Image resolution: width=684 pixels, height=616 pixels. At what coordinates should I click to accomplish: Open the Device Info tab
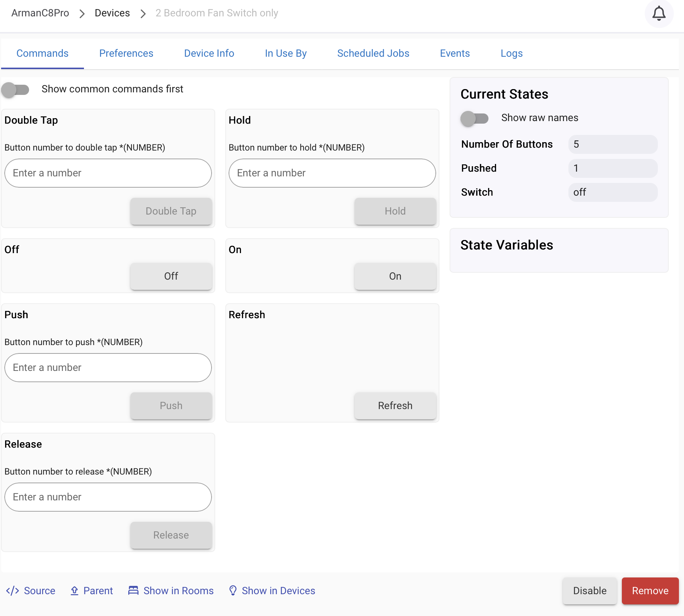pyautogui.click(x=209, y=53)
